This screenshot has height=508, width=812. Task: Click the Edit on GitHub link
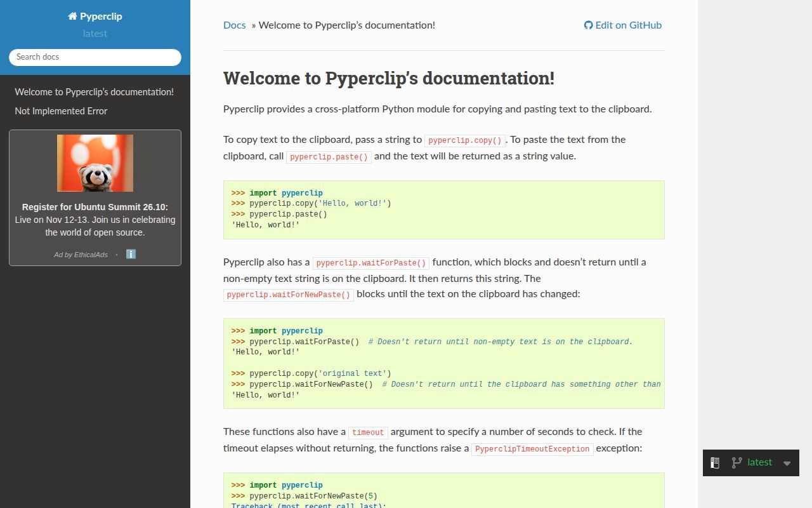pyautogui.click(x=623, y=25)
